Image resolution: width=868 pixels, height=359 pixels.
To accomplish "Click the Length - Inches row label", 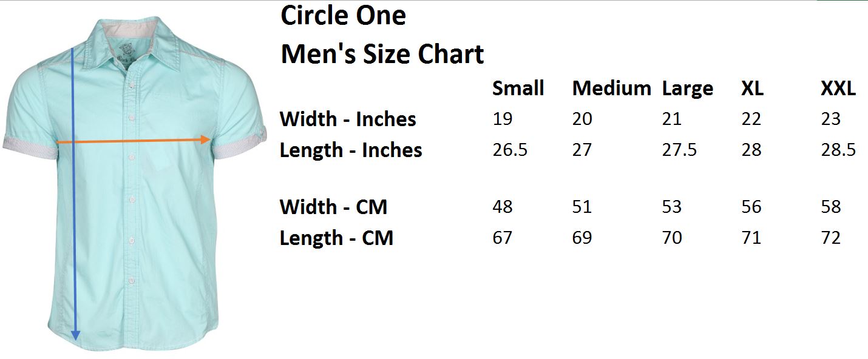I will point(351,150).
